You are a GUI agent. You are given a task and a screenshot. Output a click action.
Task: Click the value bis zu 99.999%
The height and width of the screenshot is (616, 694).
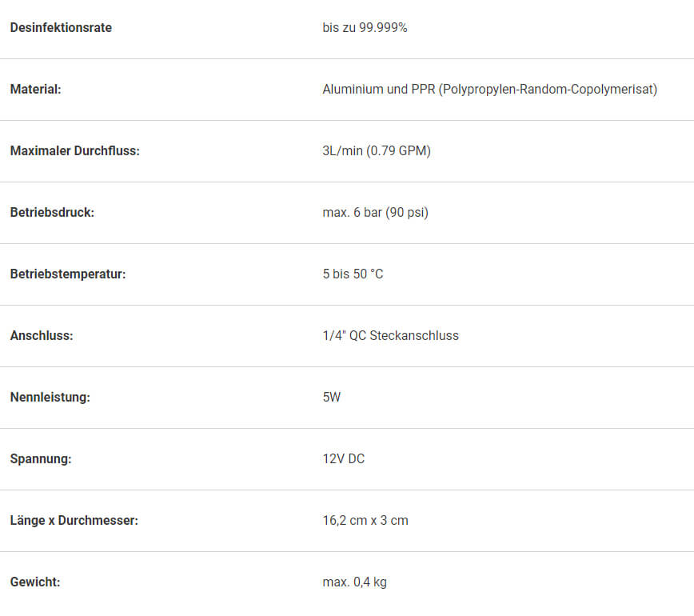click(365, 27)
